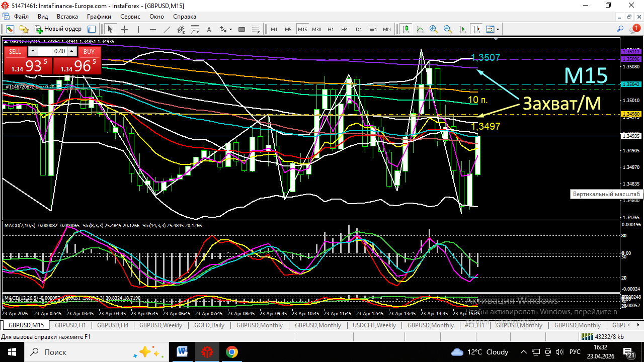Image resolution: width=644 pixels, height=362 pixels.
Task: Zoom out of the chart
Action: point(448,29)
